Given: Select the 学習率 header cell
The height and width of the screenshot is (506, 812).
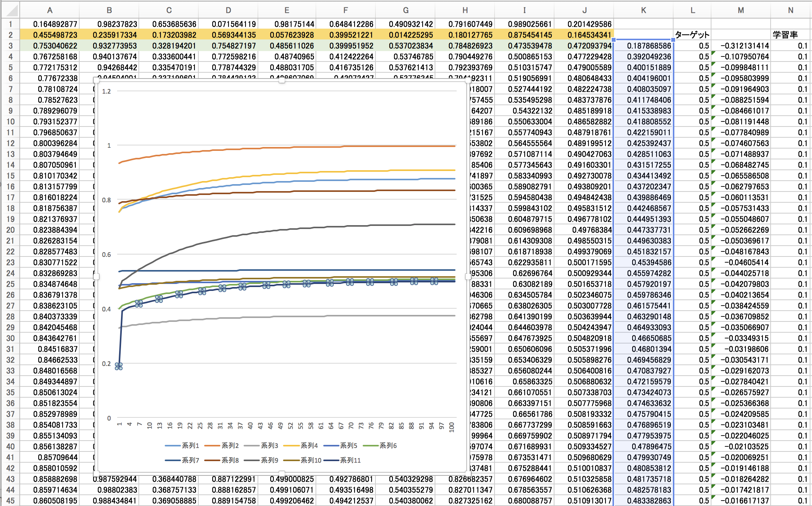Looking at the screenshot, I should pos(785,35).
